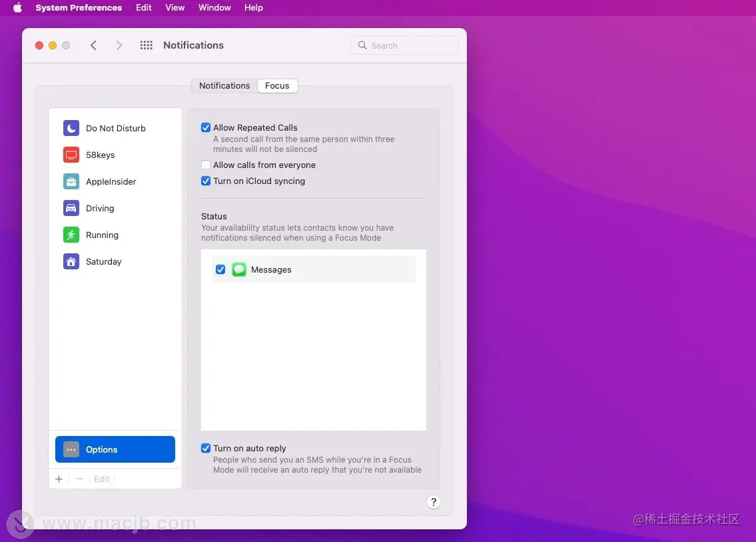Click the Messages app icon
Screen dimensions: 756x542
coord(238,269)
